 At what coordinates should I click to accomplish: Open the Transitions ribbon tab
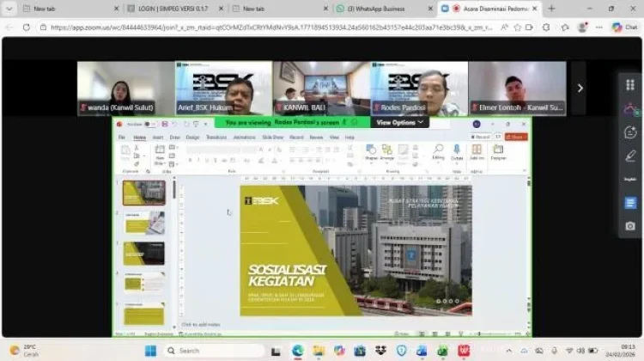coord(216,138)
